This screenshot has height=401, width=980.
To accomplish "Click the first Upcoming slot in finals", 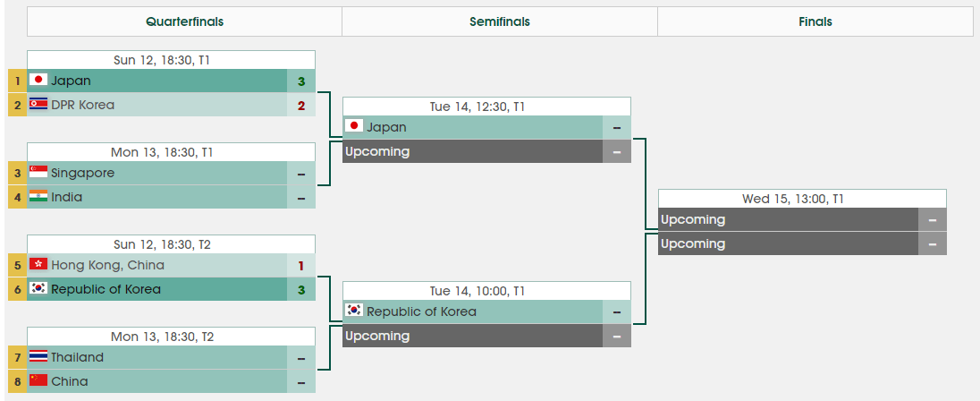I will pyautogui.click(x=787, y=219).
